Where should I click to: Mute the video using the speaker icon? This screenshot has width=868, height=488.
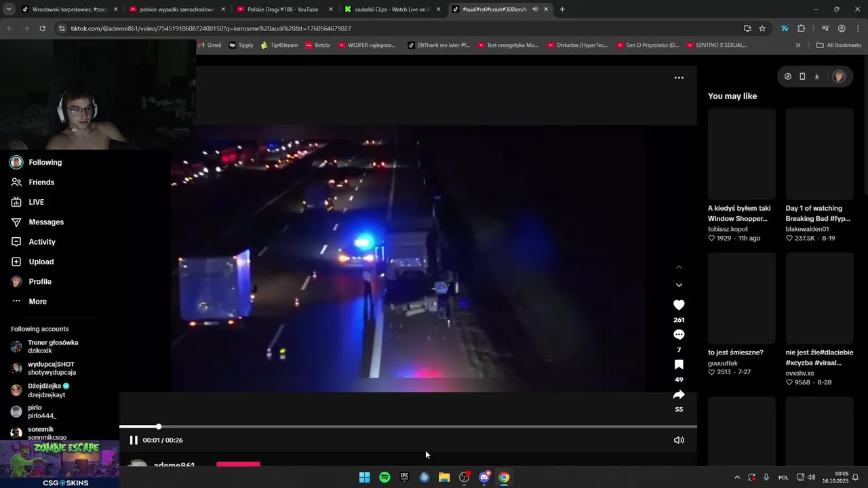click(679, 440)
